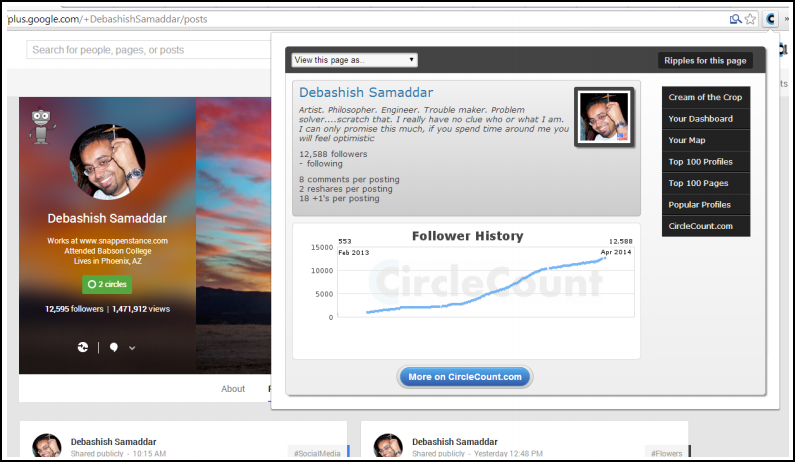Click the large round profile photo
The width and height of the screenshot is (795, 462).
(107, 162)
